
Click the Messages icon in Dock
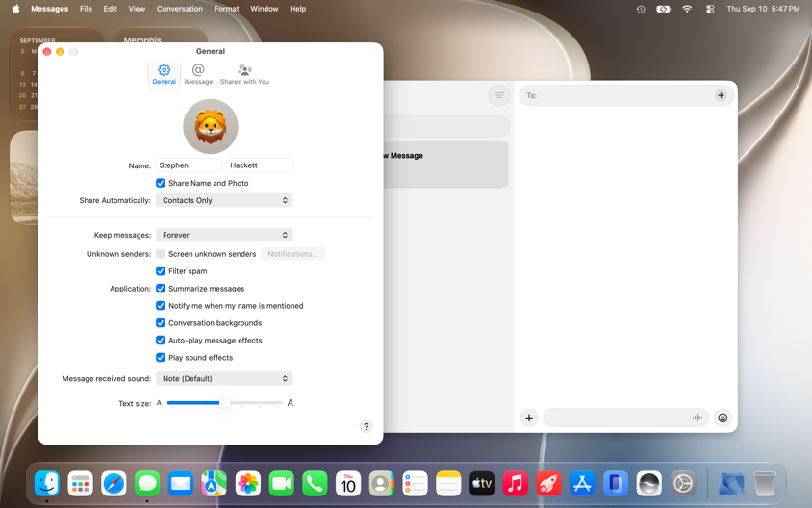pos(147,484)
